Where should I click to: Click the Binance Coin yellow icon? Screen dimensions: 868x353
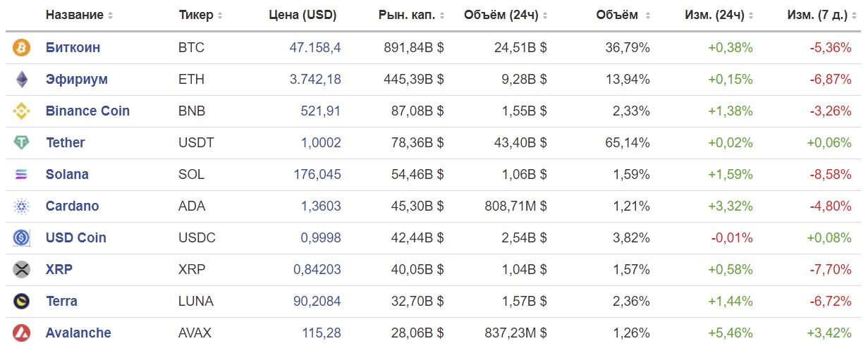click(21, 111)
